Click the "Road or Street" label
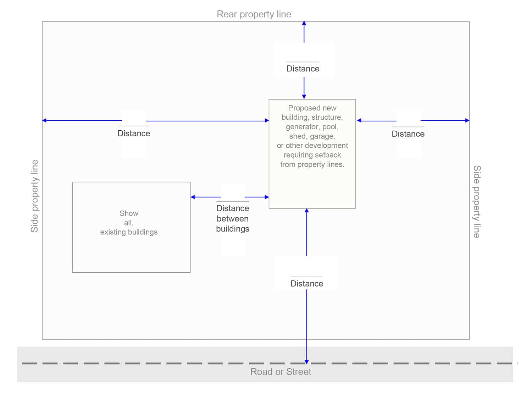The height and width of the screenshot is (397, 532). (x=281, y=372)
